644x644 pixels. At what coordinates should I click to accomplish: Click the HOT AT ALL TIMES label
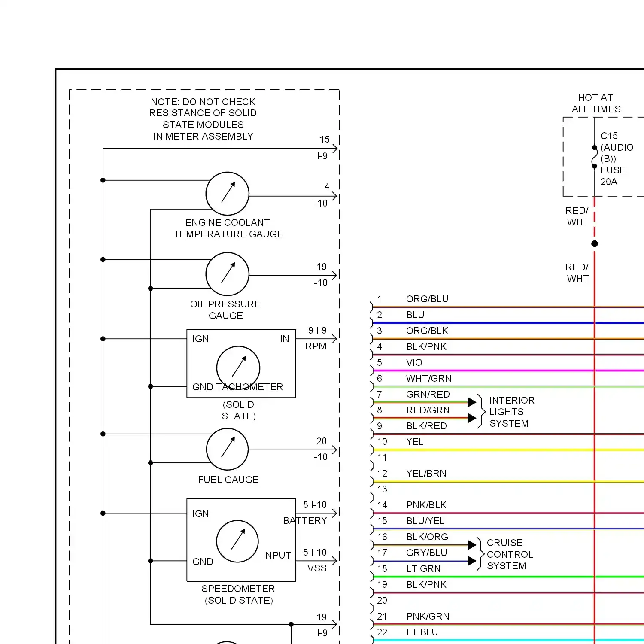coord(596,103)
